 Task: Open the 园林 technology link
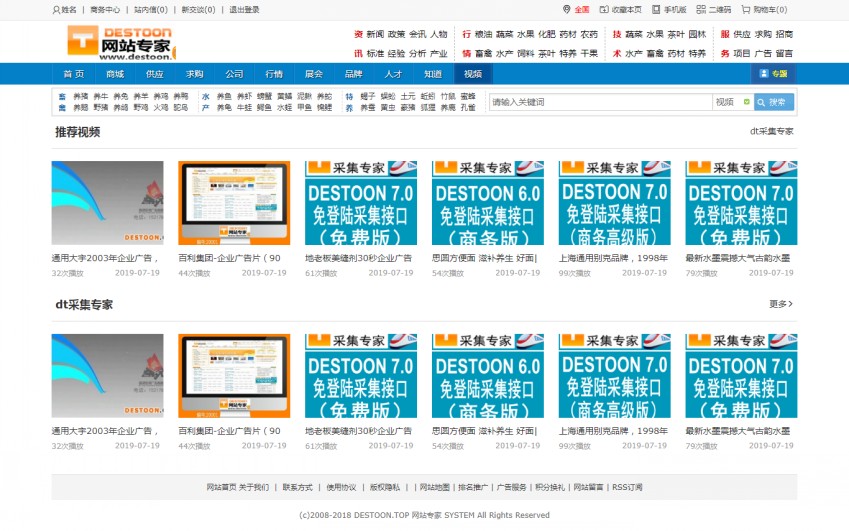click(697, 34)
